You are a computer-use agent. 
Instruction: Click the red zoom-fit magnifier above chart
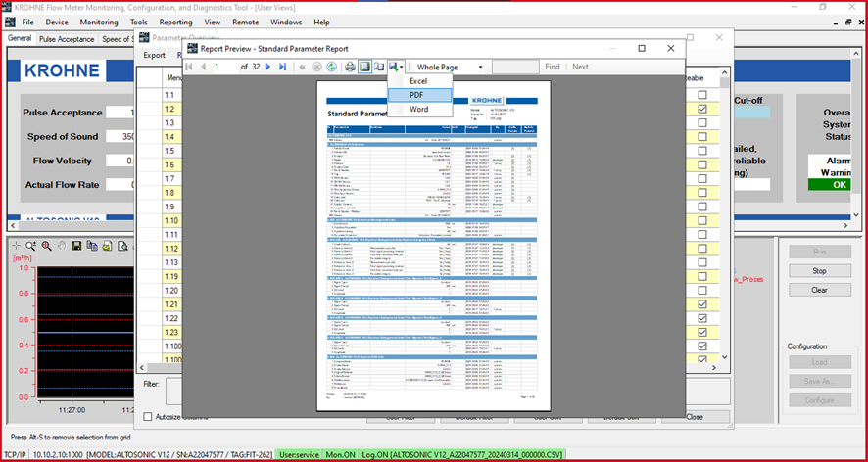(x=46, y=246)
